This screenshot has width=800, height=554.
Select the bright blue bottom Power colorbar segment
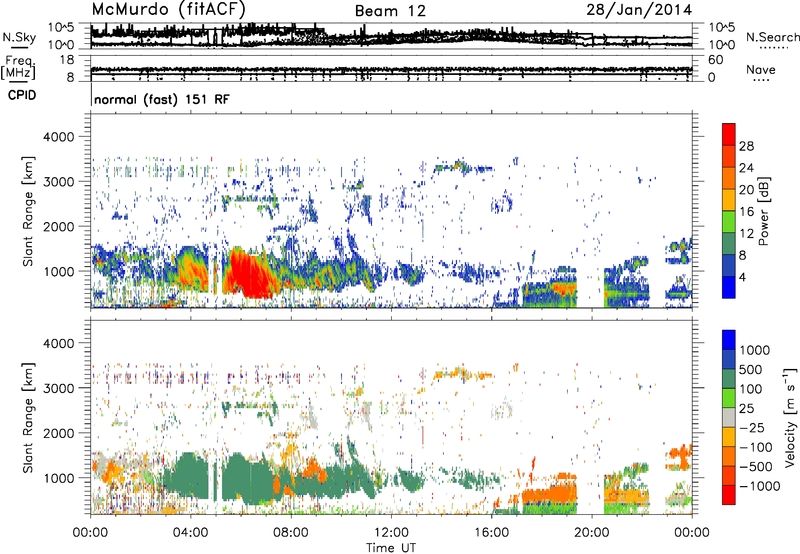coord(729,287)
